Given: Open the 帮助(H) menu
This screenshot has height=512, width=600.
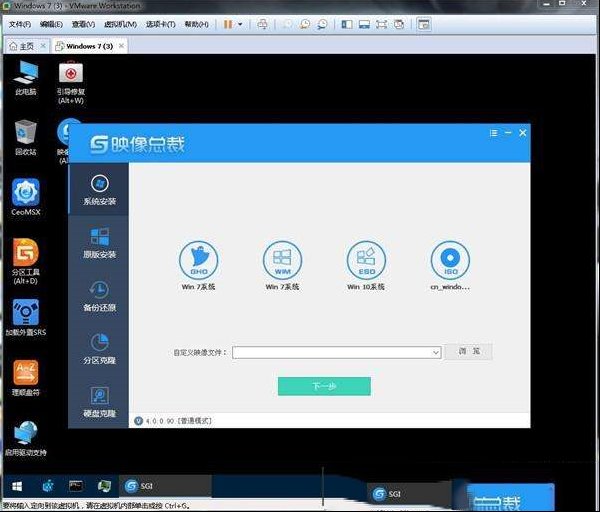Looking at the screenshot, I should (x=196, y=24).
